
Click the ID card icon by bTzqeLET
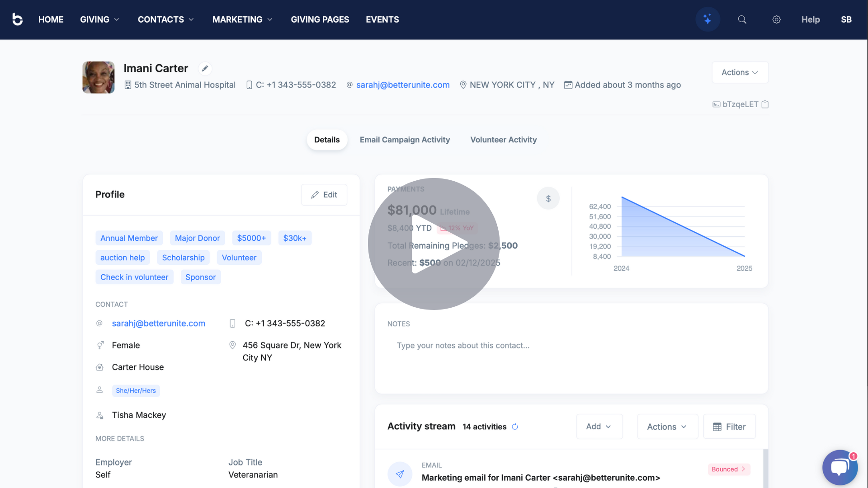[717, 104]
